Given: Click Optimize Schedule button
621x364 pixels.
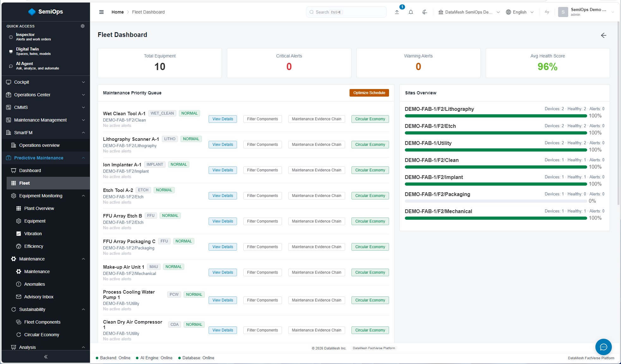Looking at the screenshot, I should [369, 93].
